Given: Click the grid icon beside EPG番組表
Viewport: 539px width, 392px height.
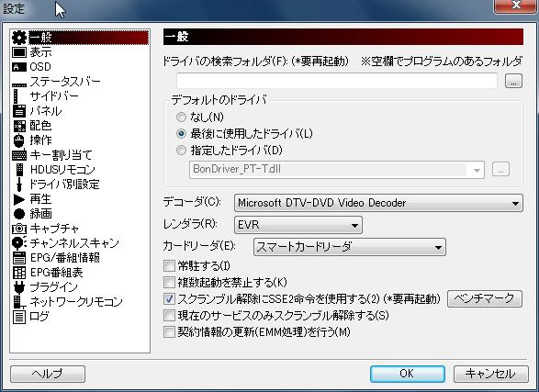Looking at the screenshot, I should click(19, 273).
